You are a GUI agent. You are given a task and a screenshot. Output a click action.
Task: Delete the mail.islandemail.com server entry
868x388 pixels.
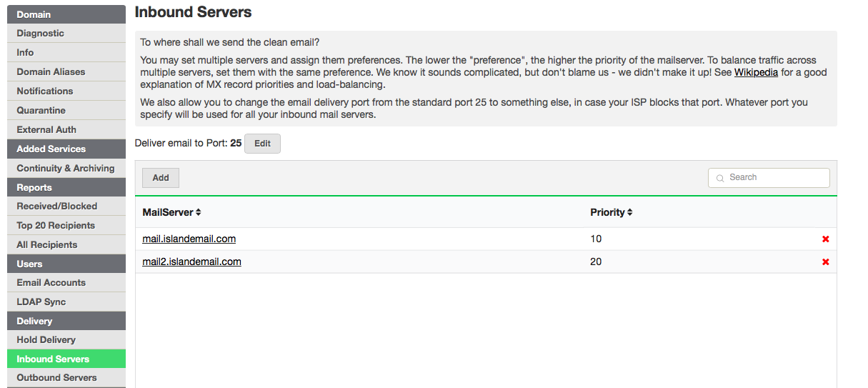coord(826,239)
